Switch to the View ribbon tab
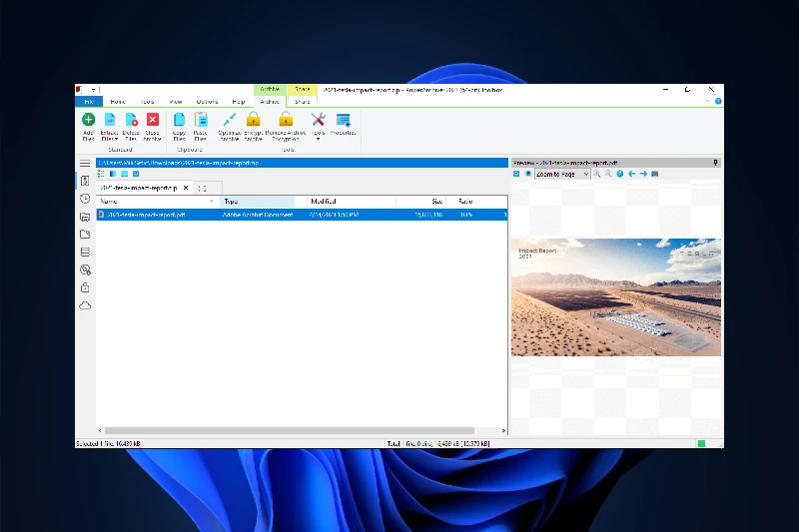The width and height of the screenshot is (799, 532). (x=176, y=101)
